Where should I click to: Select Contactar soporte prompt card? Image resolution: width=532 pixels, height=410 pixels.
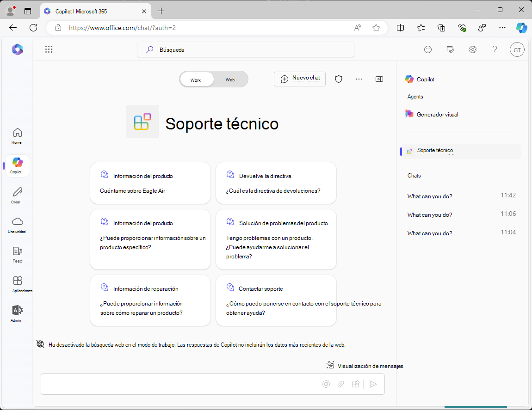[276, 300]
